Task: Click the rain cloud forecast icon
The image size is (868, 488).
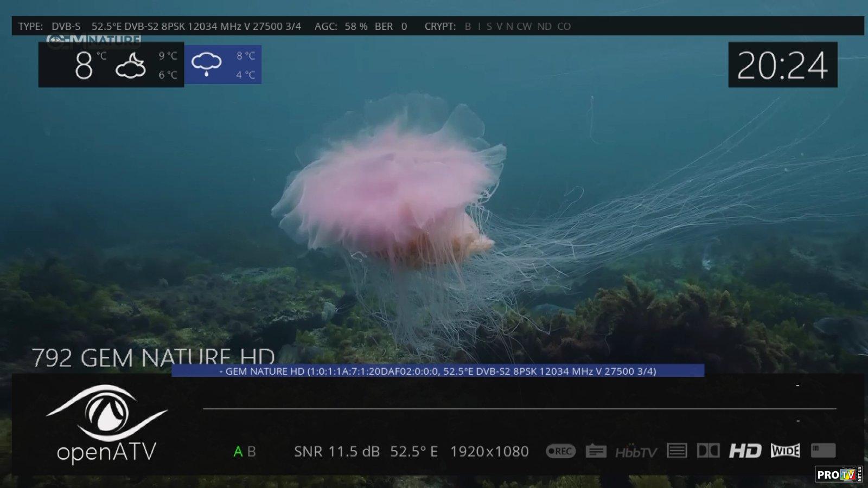Action: coord(206,65)
